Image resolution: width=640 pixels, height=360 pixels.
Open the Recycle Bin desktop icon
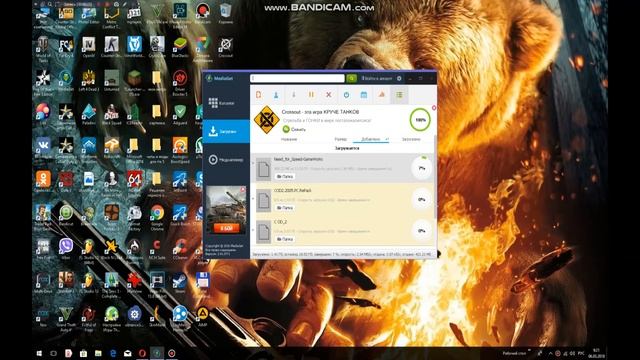pos(226,13)
